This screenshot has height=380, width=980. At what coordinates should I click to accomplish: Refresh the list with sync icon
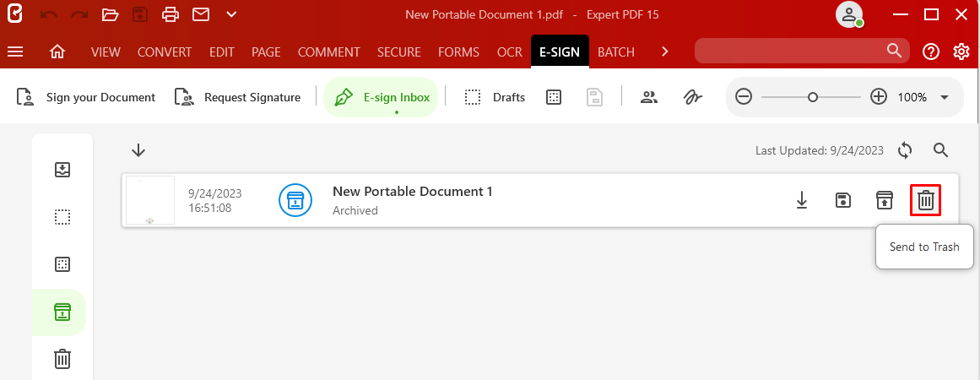905,150
